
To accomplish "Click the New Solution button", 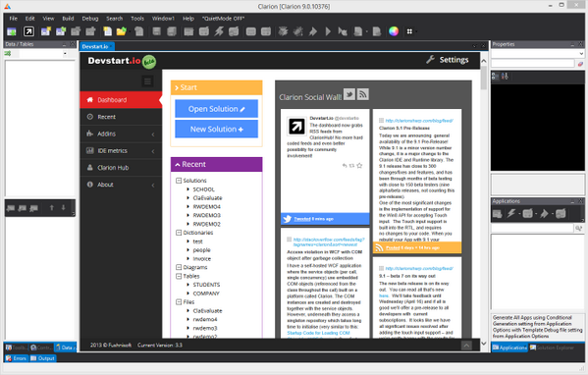I will (x=216, y=129).
